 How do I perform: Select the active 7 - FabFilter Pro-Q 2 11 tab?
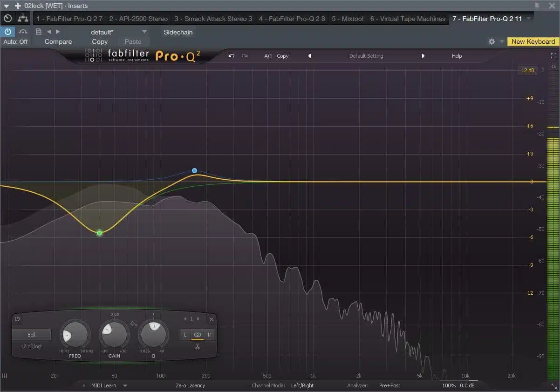pyautogui.click(x=487, y=19)
